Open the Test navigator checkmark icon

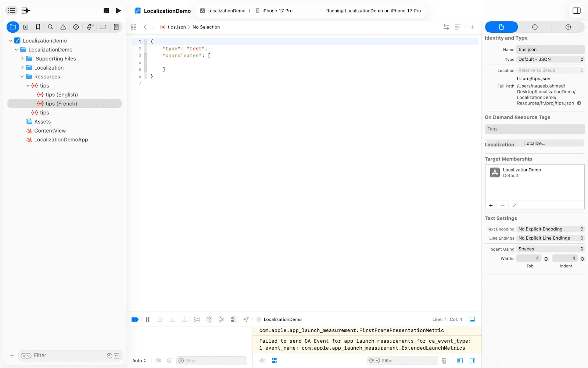(76, 27)
